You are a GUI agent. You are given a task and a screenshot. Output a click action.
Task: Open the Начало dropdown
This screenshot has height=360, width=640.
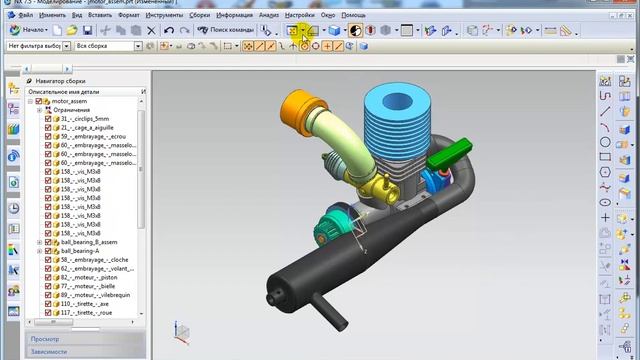click(29, 30)
